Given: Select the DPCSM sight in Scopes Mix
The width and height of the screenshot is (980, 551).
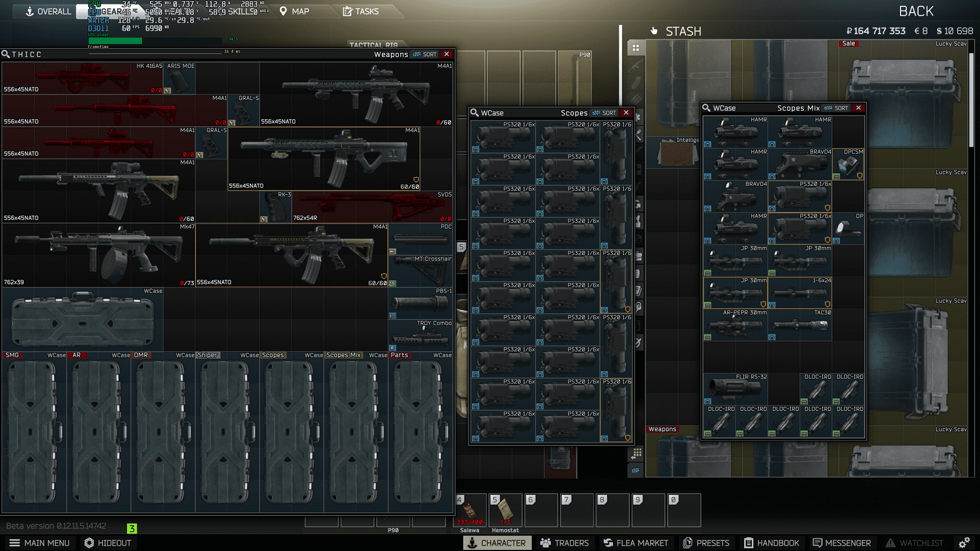Looking at the screenshot, I should point(848,164).
